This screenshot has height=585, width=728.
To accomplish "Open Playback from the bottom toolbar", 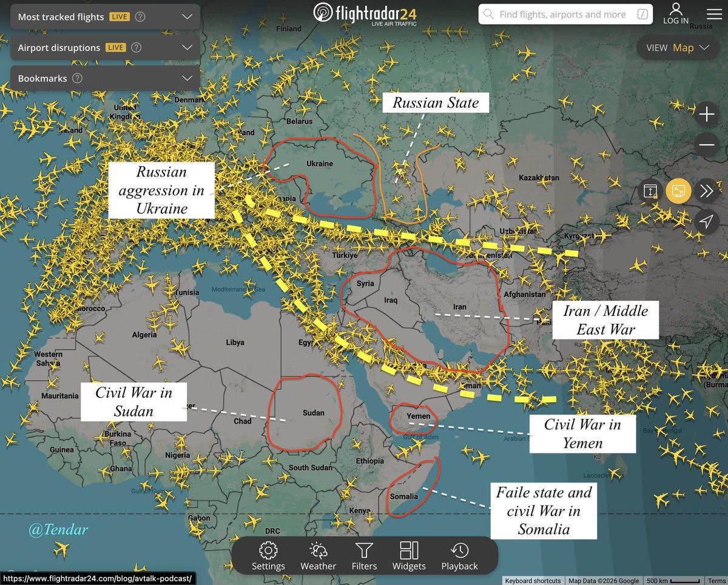I will tap(459, 557).
